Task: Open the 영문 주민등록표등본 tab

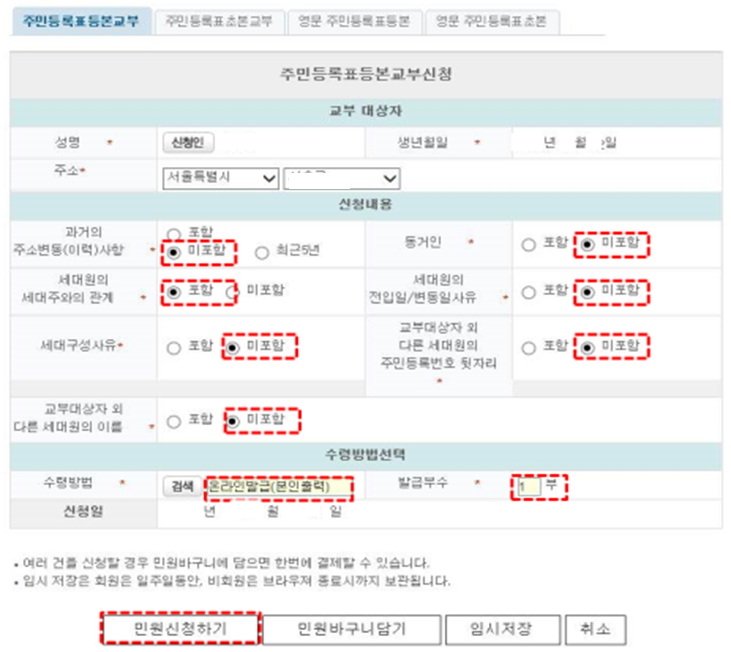Action: pyautogui.click(x=354, y=21)
